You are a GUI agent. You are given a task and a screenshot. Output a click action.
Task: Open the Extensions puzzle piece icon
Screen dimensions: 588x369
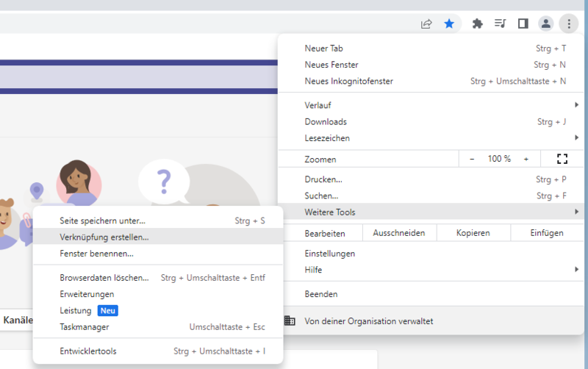(x=477, y=24)
